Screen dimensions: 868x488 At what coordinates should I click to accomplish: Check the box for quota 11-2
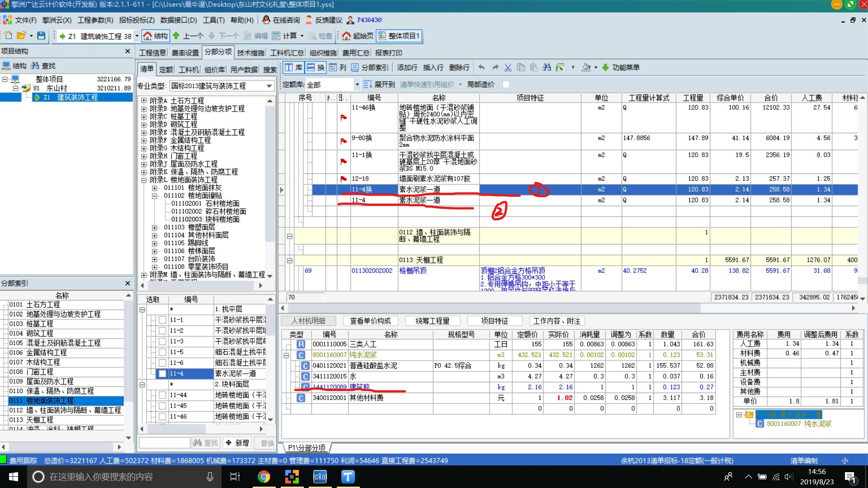[x=162, y=331]
